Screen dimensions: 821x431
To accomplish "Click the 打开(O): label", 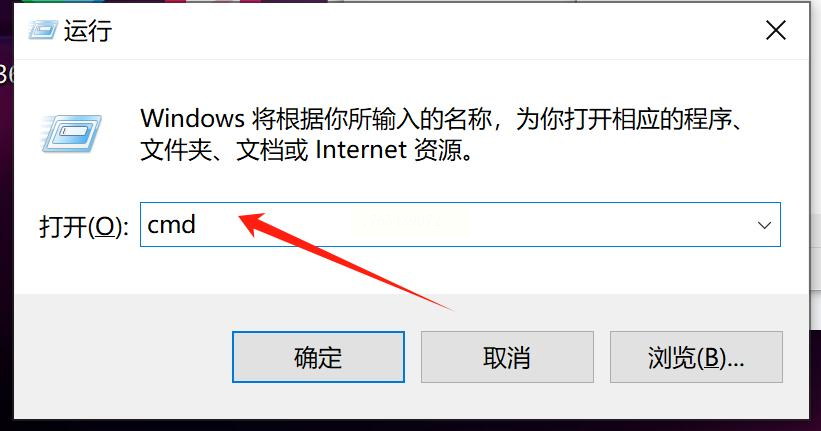I will coord(84,227).
